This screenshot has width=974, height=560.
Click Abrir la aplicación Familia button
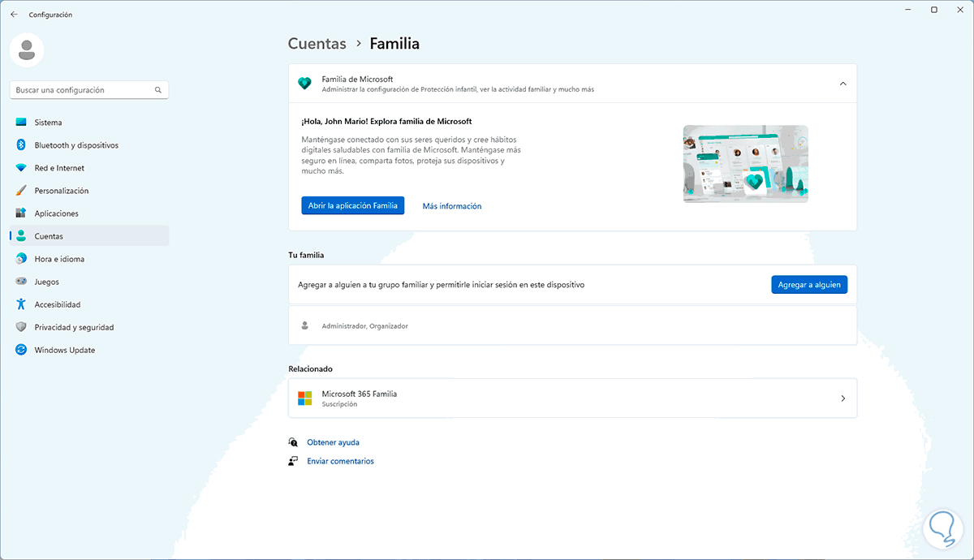pyautogui.click(x=352, y=206)
